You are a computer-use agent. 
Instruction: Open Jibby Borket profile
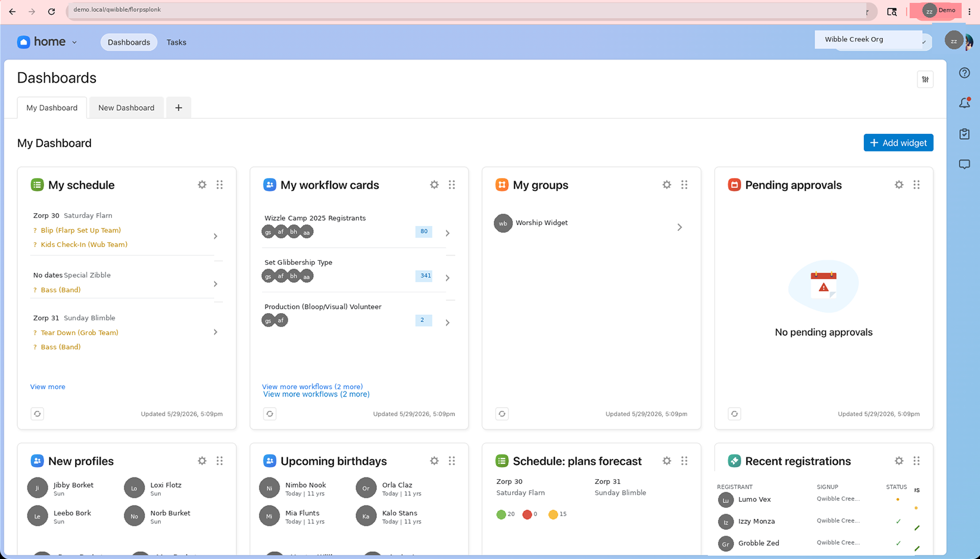tap(61, 488)
